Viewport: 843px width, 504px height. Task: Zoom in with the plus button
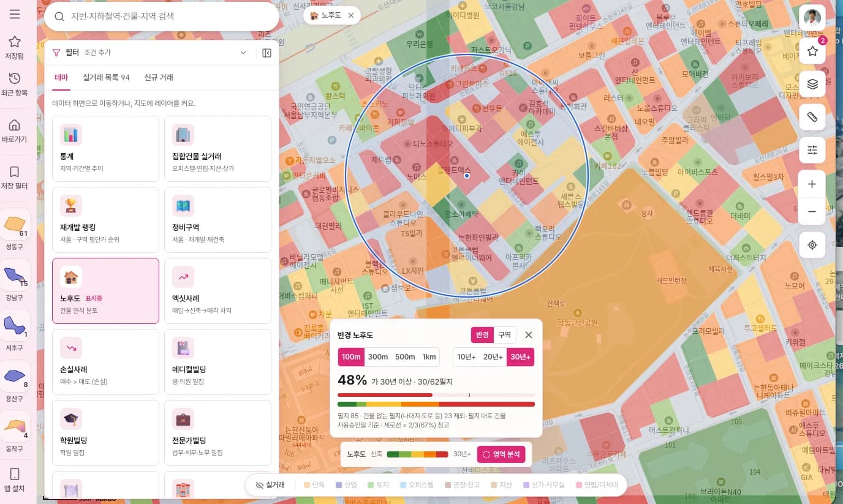tap(812, 184)
